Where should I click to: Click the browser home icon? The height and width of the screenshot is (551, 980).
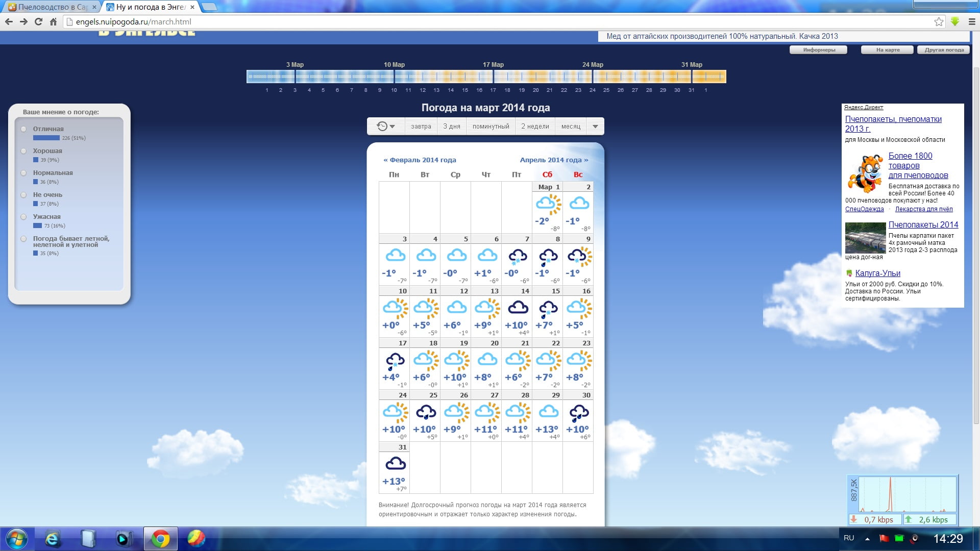(53, 21)
